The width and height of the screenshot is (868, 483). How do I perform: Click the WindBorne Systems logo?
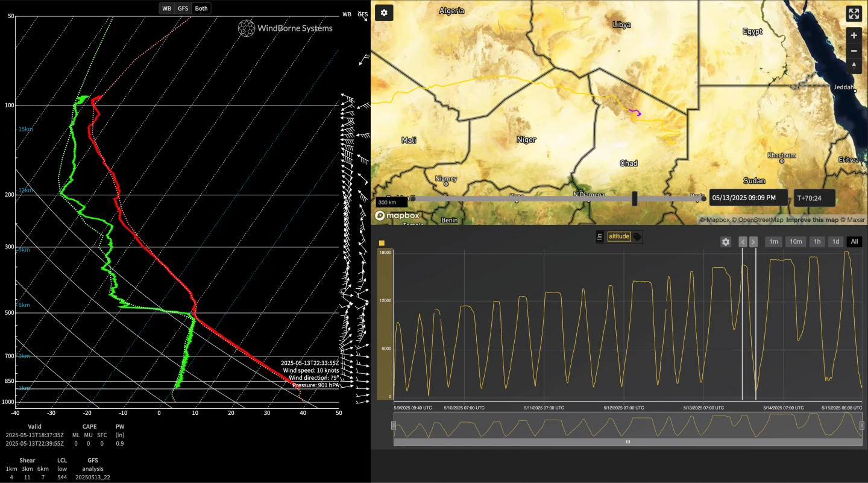[285, 28]
